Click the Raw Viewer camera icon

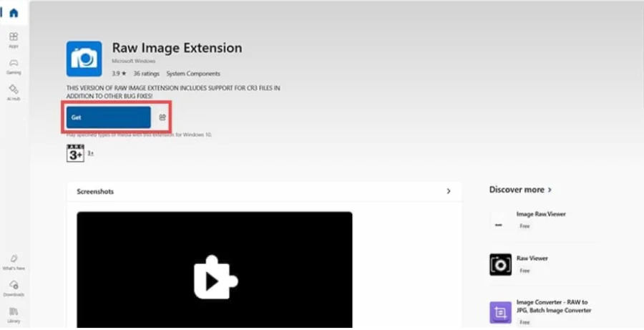(x=500, y=265)
